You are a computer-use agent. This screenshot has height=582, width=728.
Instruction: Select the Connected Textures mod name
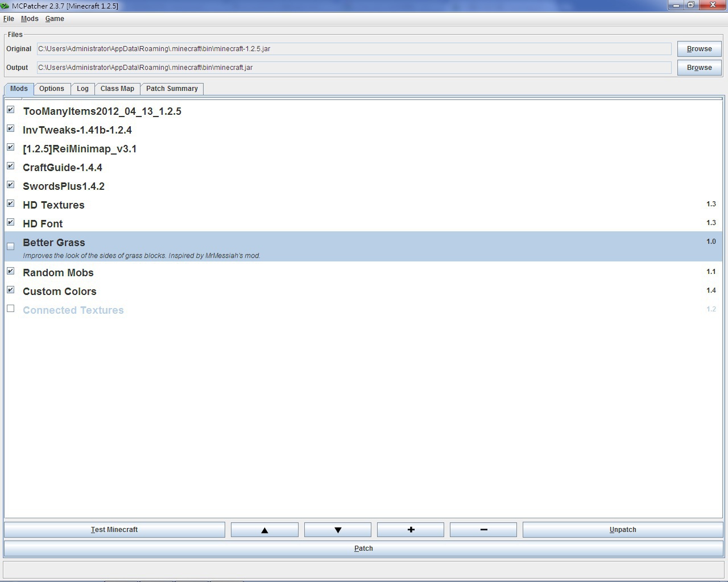point(73,310)
